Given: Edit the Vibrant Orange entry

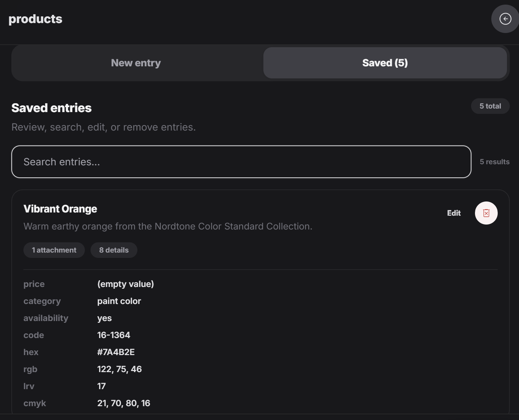Looking at the screenshot, I should coord(454,213).
